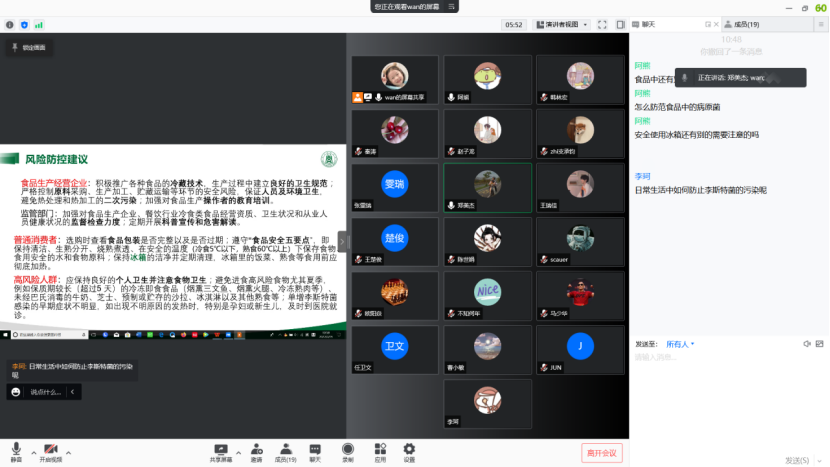This screenshot has height=467, width=830.
Task: Click the 聊天 chat toolbar icon
Action: (x=315, y=450)
